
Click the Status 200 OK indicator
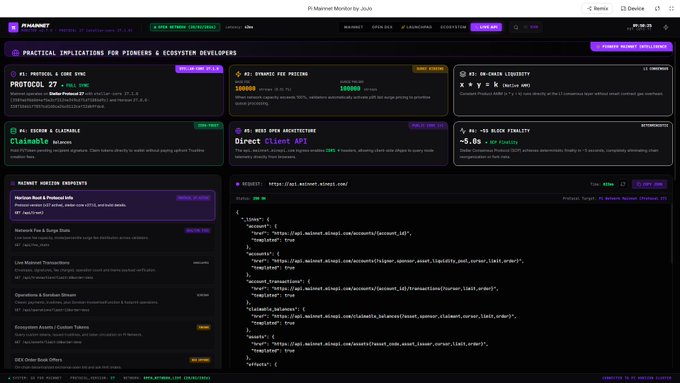coord(251,198)
